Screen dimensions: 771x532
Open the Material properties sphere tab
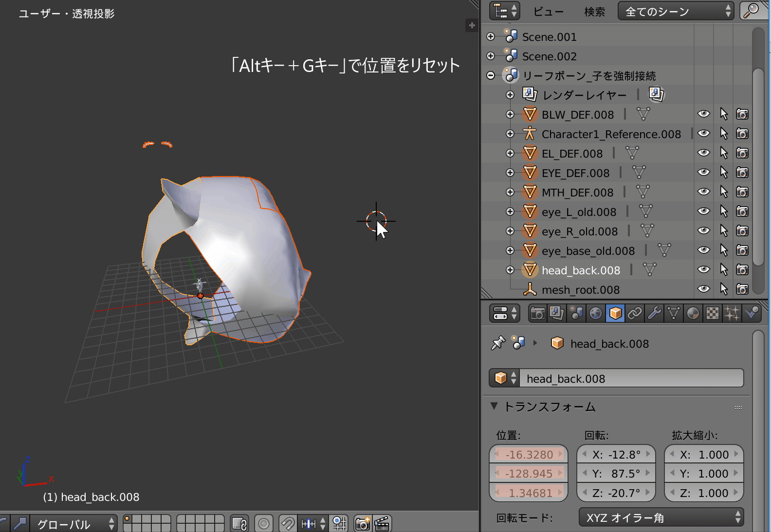[x=693, y=314]
